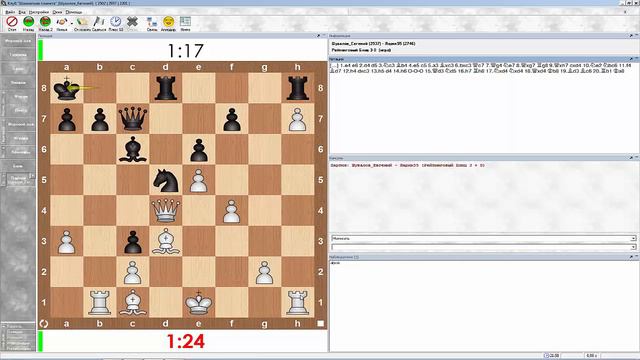Open the Помощь menu
Viewport: 640px width, 360px height.
[x=73, y=12]
